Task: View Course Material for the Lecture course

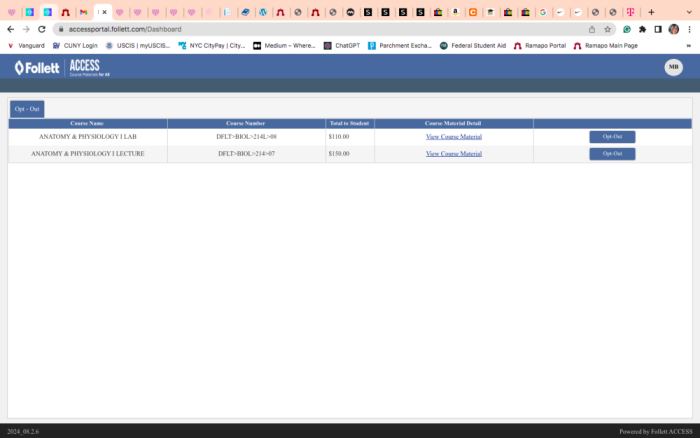Action: 454,154
